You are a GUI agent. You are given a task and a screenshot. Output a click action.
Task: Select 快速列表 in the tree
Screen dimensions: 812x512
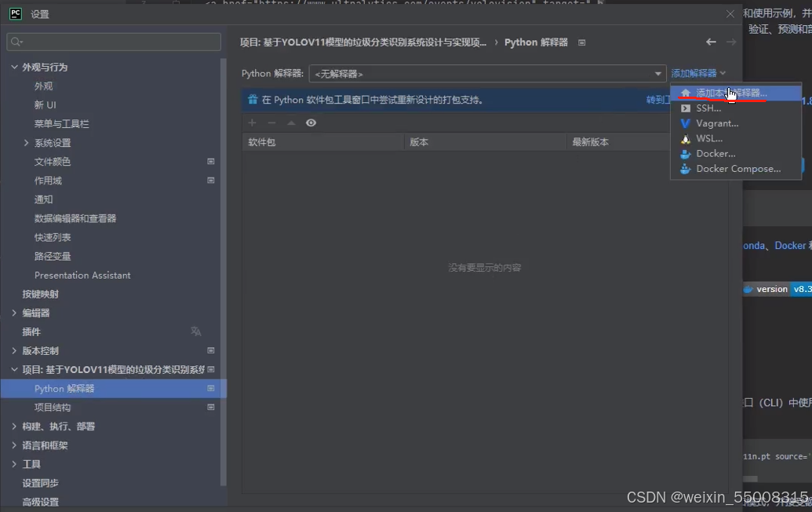pyautogui.click(x=53, y=237)
